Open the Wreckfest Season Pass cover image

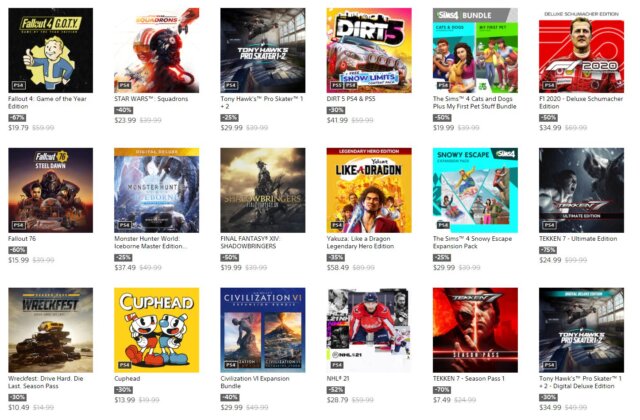(x=51, y=330)
